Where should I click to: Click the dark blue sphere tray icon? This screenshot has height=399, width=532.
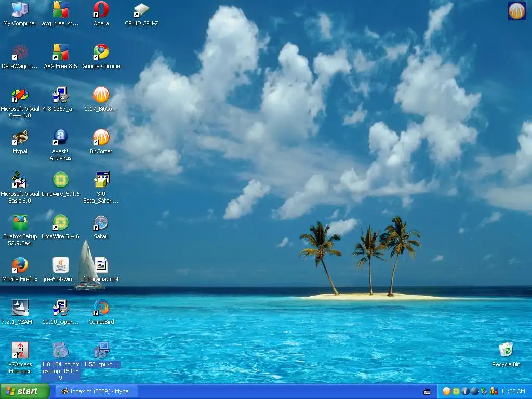click(x=475, y=391)
